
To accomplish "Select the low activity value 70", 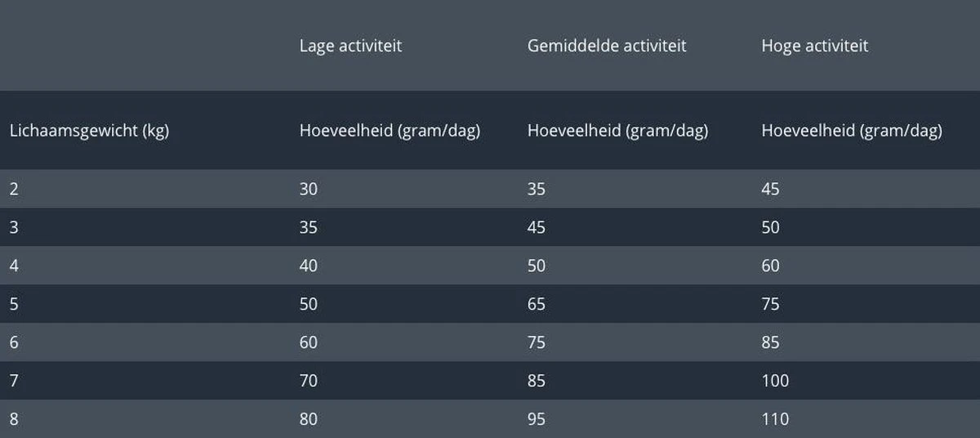I will pyautogui.click(x=309, y=381).
